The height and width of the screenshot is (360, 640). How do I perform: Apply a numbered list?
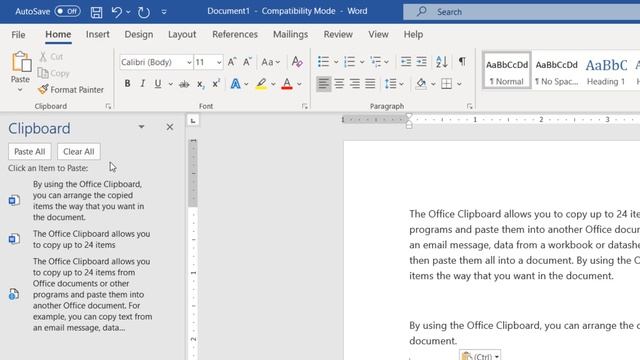coord(349,62)
